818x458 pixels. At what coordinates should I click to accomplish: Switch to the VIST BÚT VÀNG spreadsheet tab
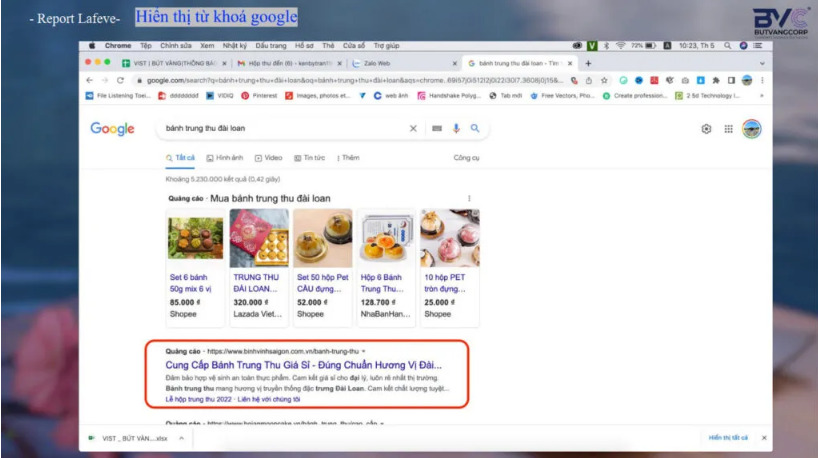(x=172, y=63)
